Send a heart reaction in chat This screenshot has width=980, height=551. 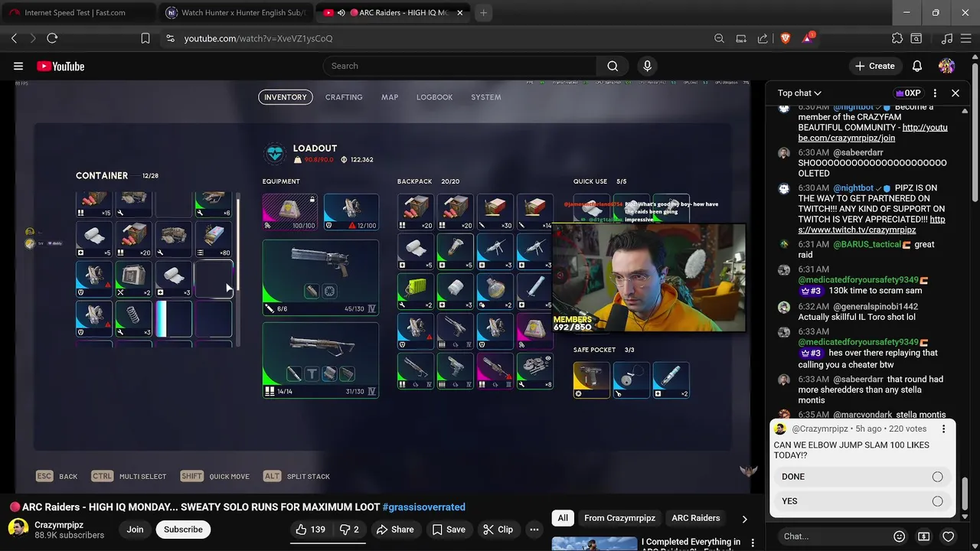click(948, 536)
